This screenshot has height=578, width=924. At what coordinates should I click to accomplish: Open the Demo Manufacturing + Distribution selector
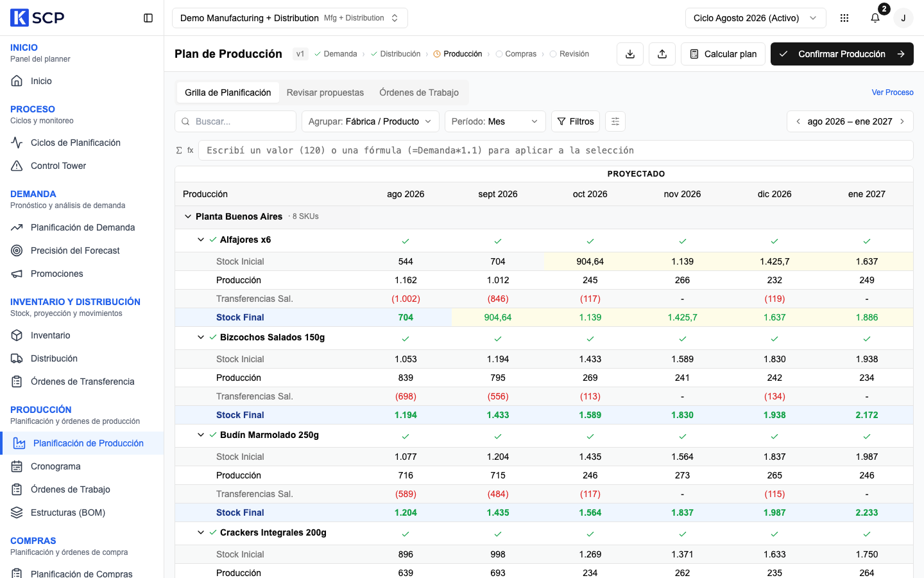290,18
